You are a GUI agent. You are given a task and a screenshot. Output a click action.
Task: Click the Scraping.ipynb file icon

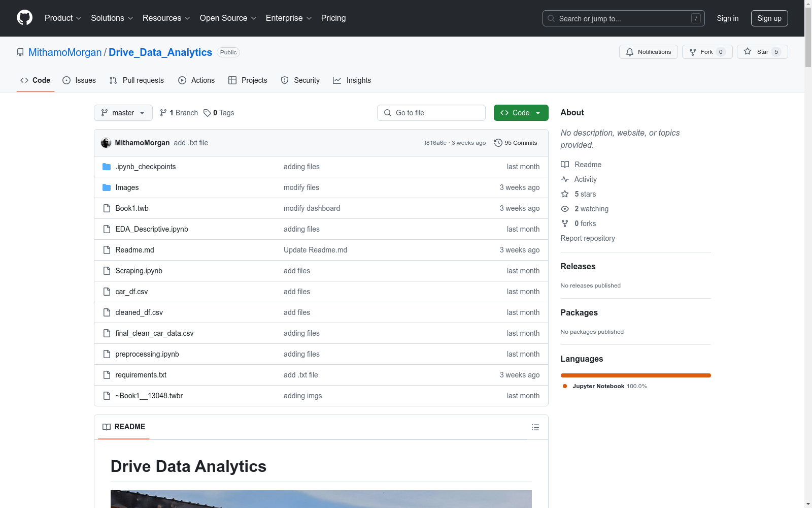(x=107, y=271)
